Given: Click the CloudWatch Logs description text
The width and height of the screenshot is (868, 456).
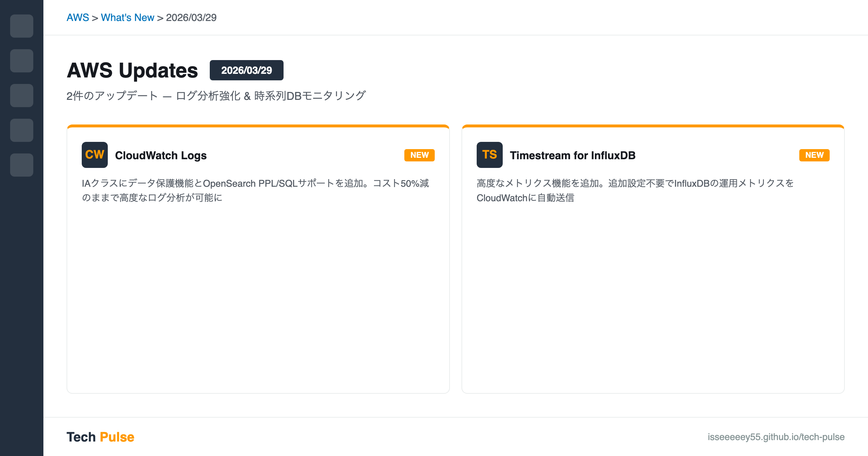Looking at the screenshot, I should pos(255,190).
